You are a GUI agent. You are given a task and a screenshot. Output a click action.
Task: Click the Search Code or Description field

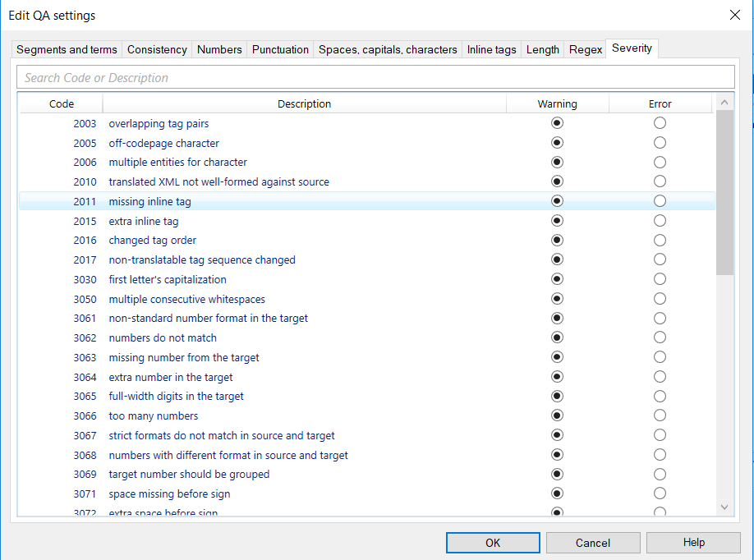375,77
